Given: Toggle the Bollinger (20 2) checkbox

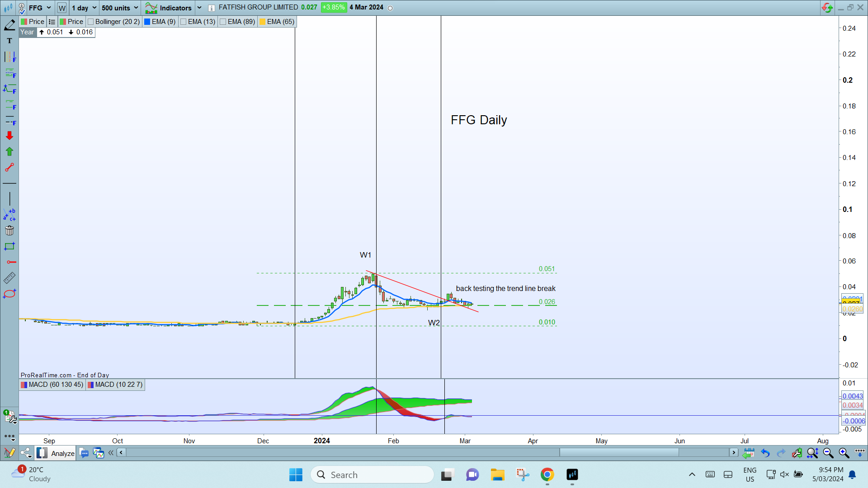Looking at the screenshot, I should 91,22.
